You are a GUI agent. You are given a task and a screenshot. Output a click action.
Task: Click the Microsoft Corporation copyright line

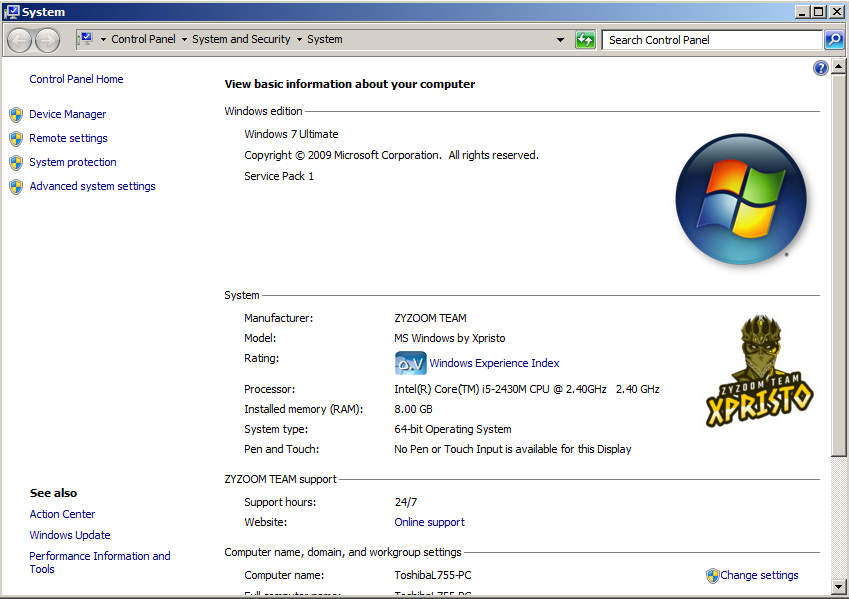click(391, 155)
